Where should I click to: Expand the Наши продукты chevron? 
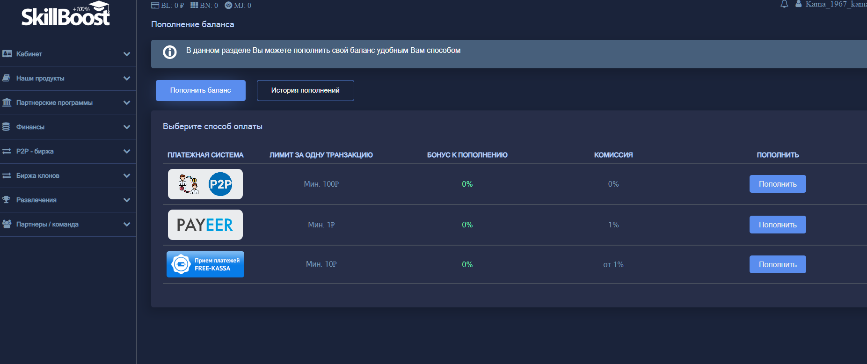click(127, 79)
